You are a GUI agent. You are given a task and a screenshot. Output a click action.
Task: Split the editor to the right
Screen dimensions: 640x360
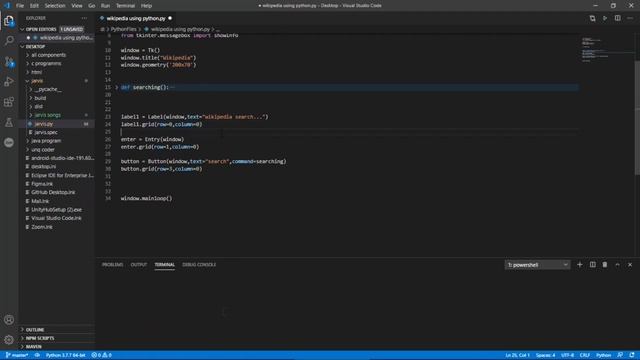pos(618,18)
